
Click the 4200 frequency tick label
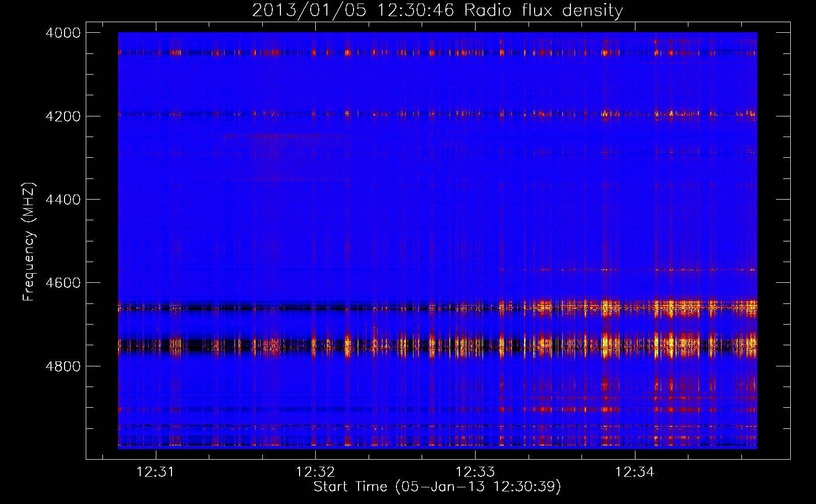(63, 116)
